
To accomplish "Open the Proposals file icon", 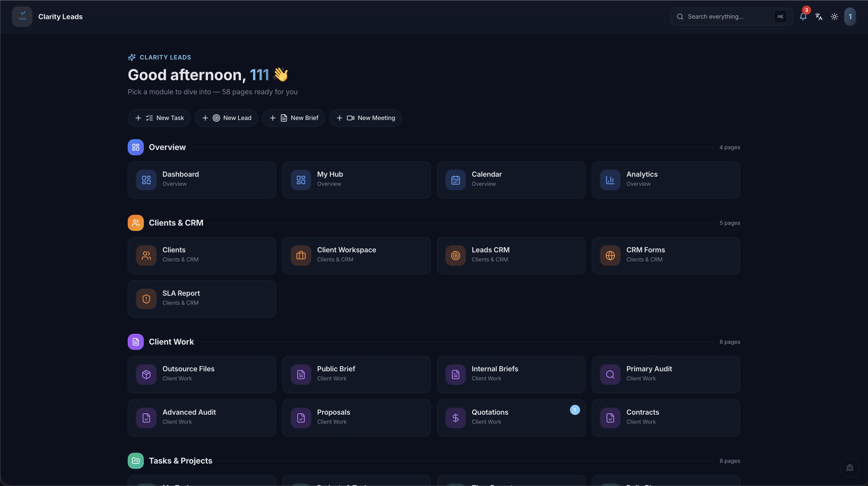I will [301, 418].
